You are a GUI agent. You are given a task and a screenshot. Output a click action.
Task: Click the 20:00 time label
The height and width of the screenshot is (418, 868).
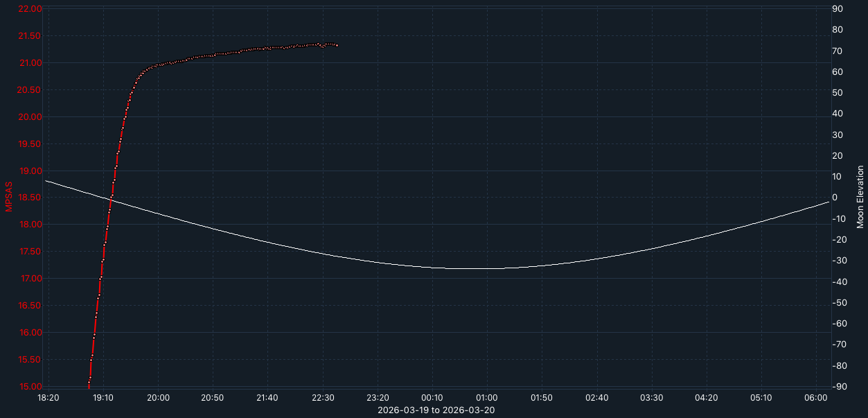[157, 398]
